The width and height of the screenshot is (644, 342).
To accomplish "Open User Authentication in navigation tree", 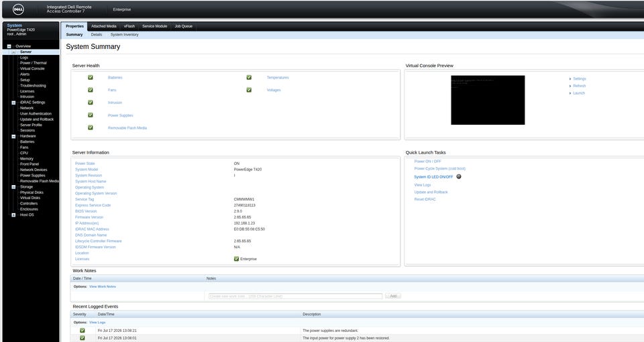I will pyautogui.click(x=36, y=114).
